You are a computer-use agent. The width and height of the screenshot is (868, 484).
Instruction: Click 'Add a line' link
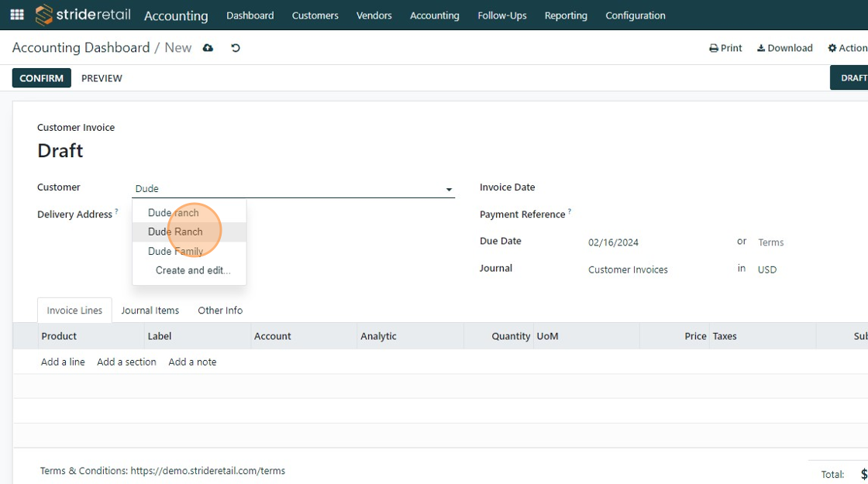tap(63, 362)
